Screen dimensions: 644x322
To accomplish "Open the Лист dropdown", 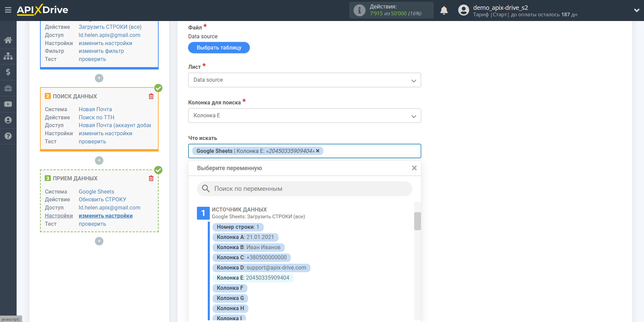I will 304,80.
